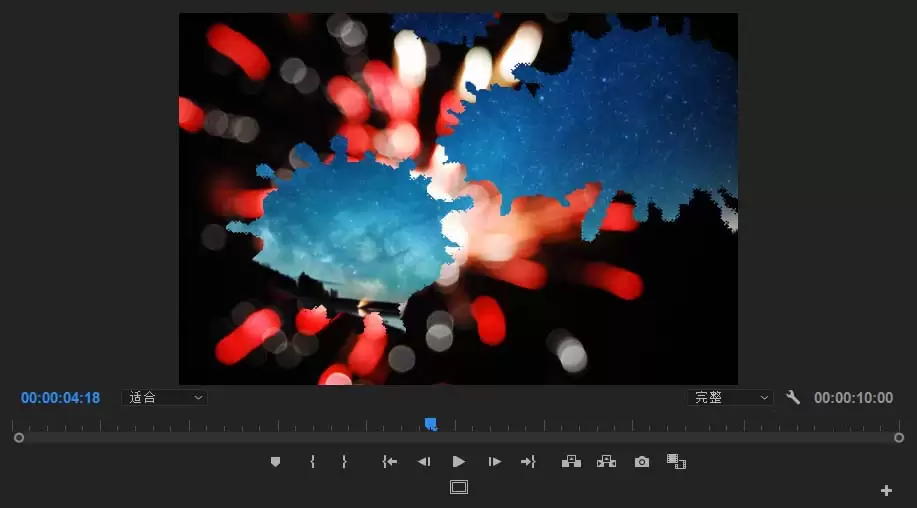Click the blue playhead on time ruler
Image resolution: width=917 pixels, height=508 pixels.
430,424
